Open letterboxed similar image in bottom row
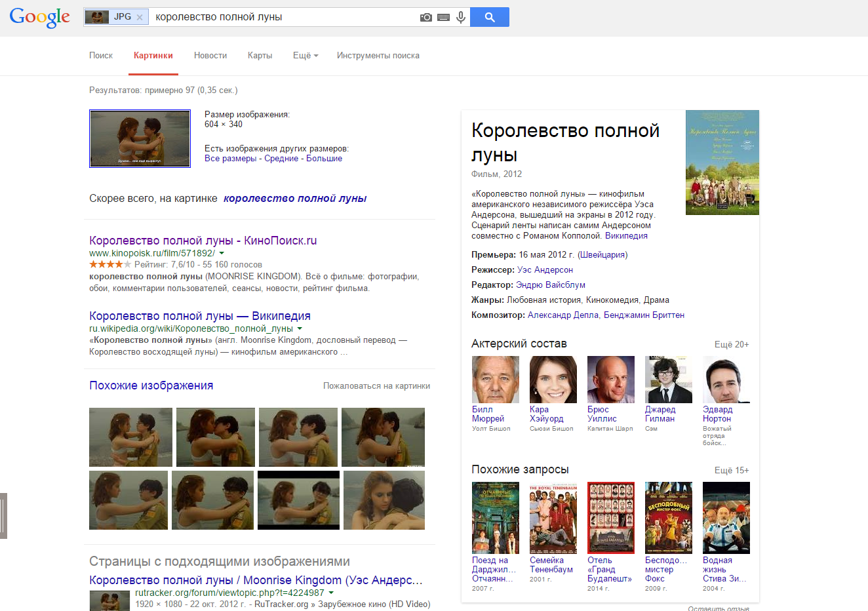The height and width of the screenshot is (611, 868). click(298, 500)
